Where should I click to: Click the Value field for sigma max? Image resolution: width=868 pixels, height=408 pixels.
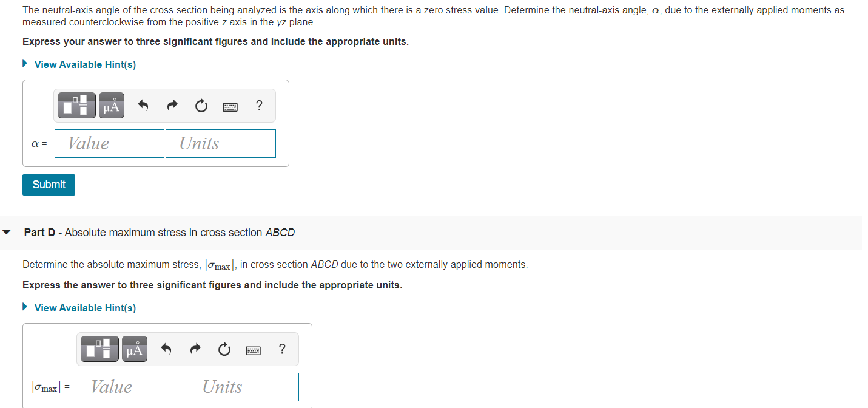[132, 387]
